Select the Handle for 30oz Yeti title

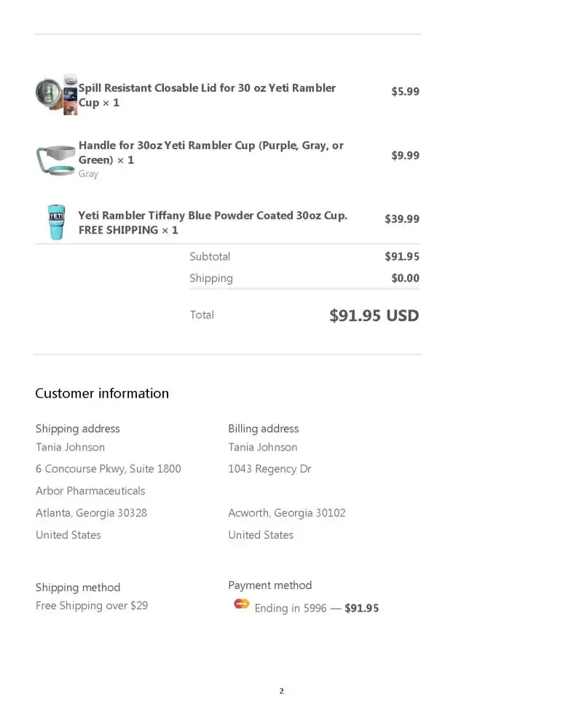[x=210, y=152]
